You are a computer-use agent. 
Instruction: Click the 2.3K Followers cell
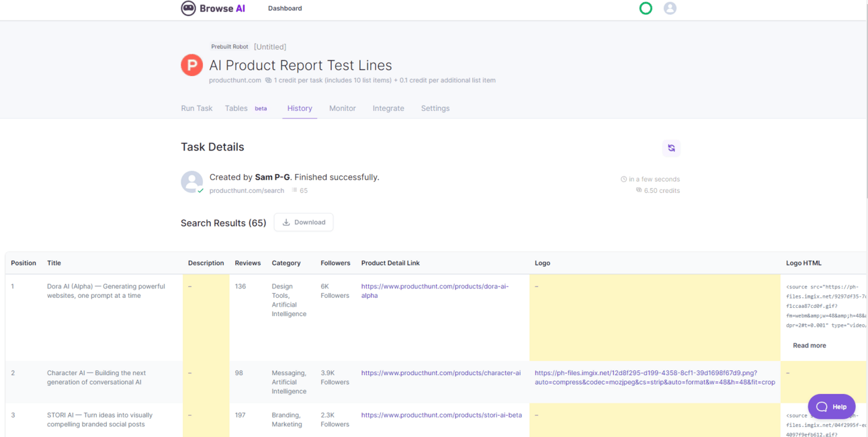(335, 420)
